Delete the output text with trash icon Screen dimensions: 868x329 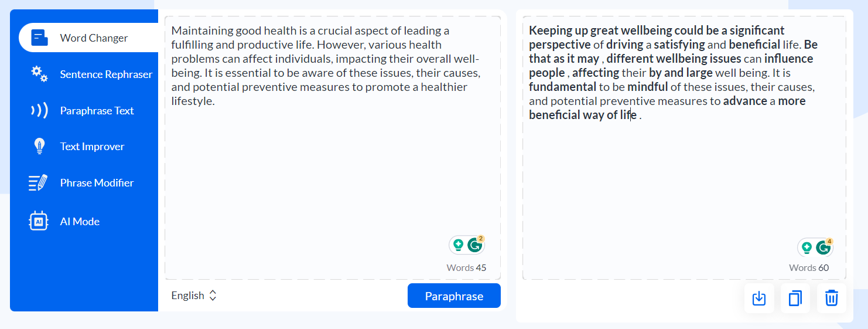tap(831, 299)
